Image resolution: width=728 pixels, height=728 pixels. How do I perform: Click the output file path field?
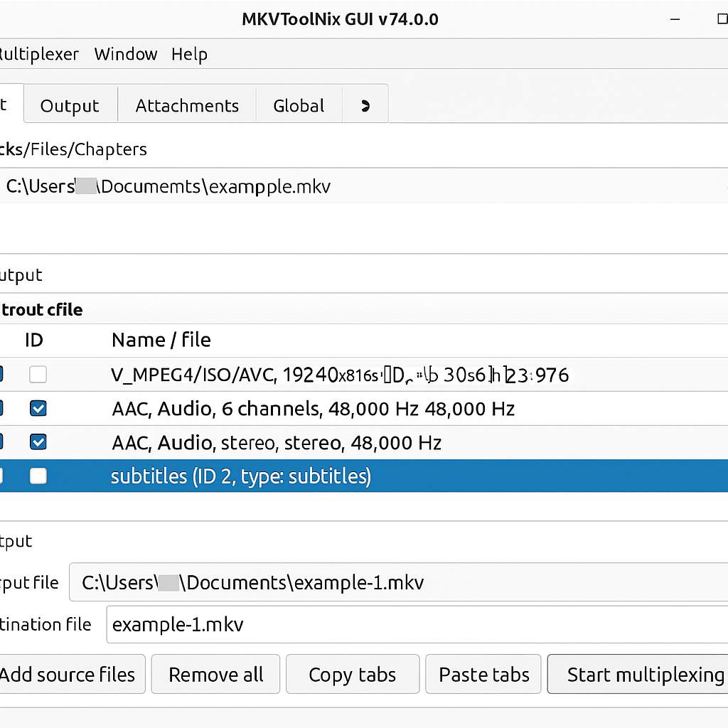point(398,583)
